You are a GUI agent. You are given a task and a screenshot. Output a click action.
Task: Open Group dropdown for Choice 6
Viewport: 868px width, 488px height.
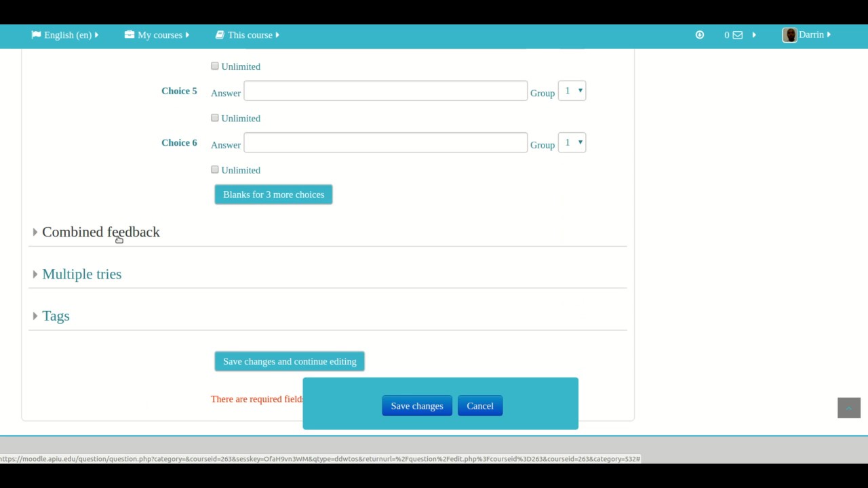pos(572,142)
